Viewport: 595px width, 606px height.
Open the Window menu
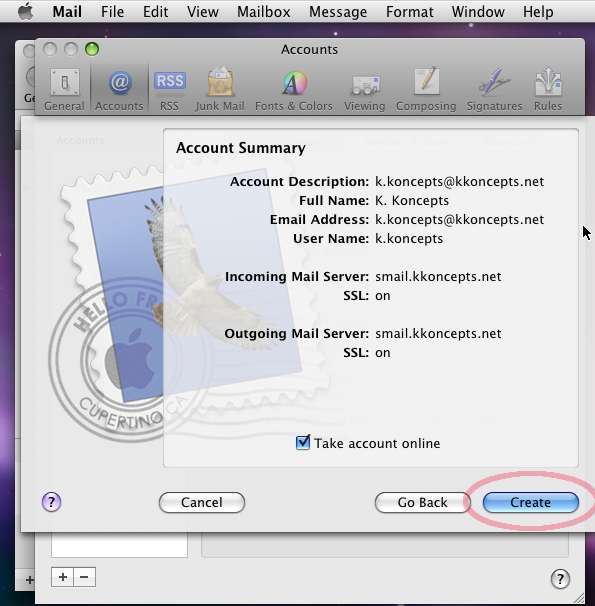pyautogui.click(x=478, y=12)
